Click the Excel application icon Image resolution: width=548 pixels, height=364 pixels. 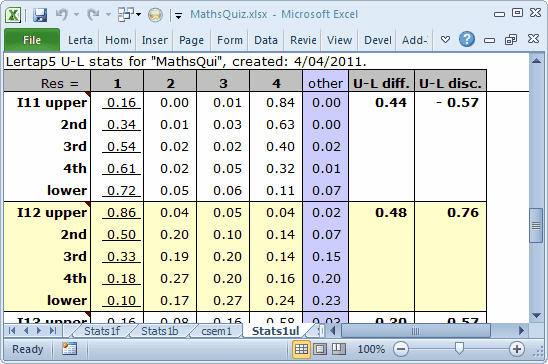point(13,15)
